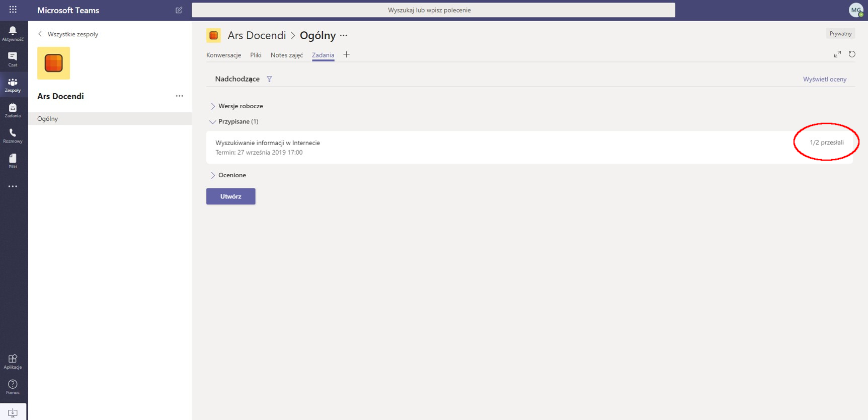Open more options for Ogólny channel

344,35
